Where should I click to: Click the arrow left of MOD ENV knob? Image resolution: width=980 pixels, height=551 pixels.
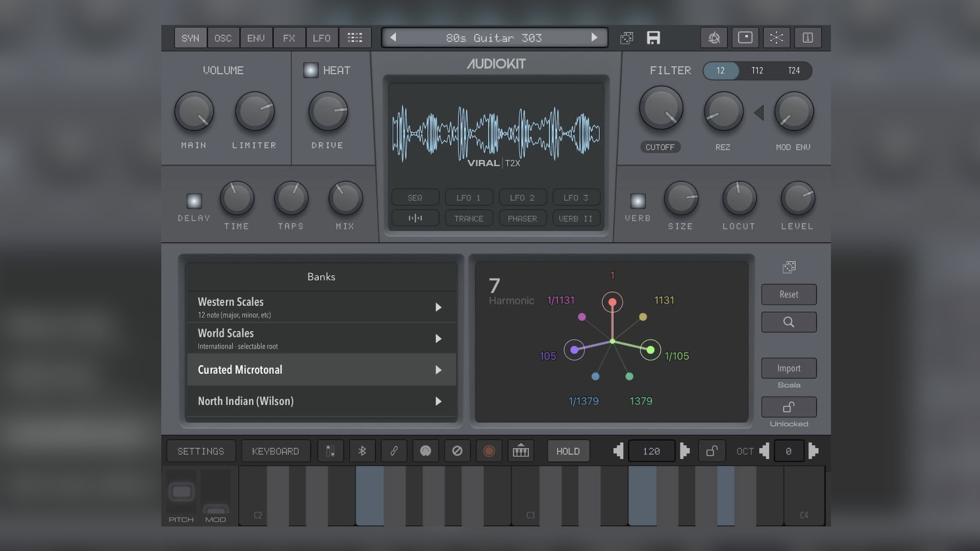click(759, 113)
